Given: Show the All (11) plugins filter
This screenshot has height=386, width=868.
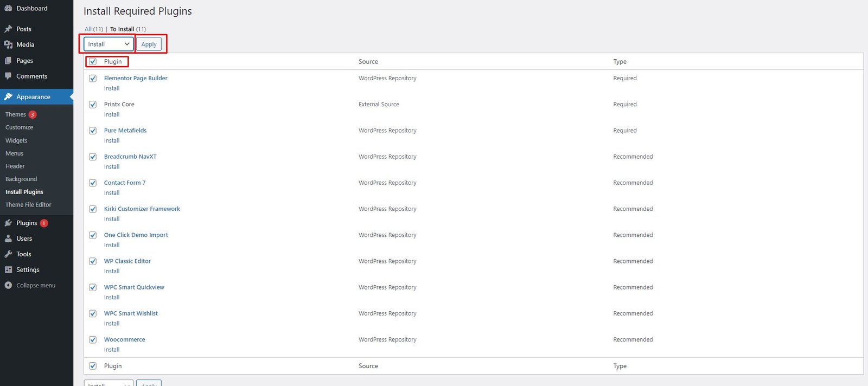Looking at the screenshot, I should [94, 29].
